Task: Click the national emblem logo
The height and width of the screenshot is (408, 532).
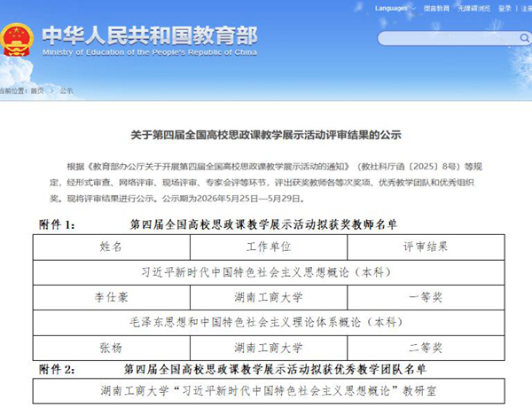Action: click(16, 40)
